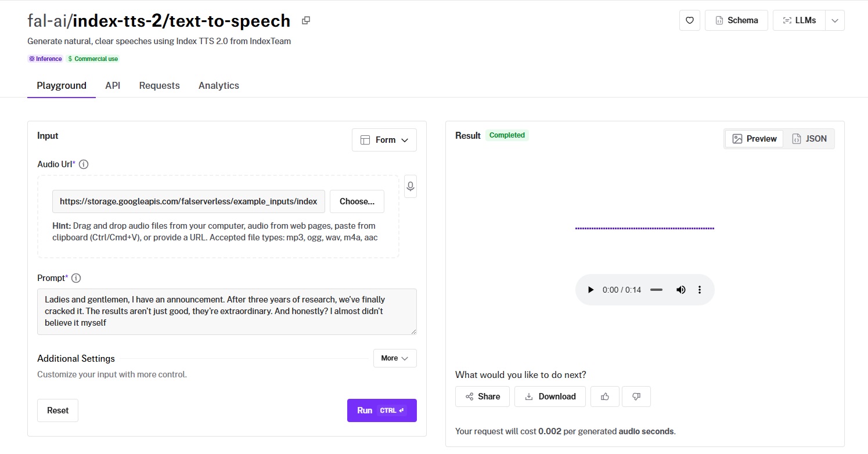868x454 pixels.
Task: Play the generated audio
Action: 590,290
